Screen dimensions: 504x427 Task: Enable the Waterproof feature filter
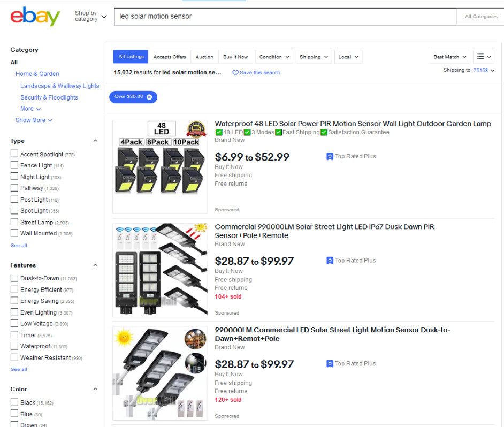tap(14, 346)
